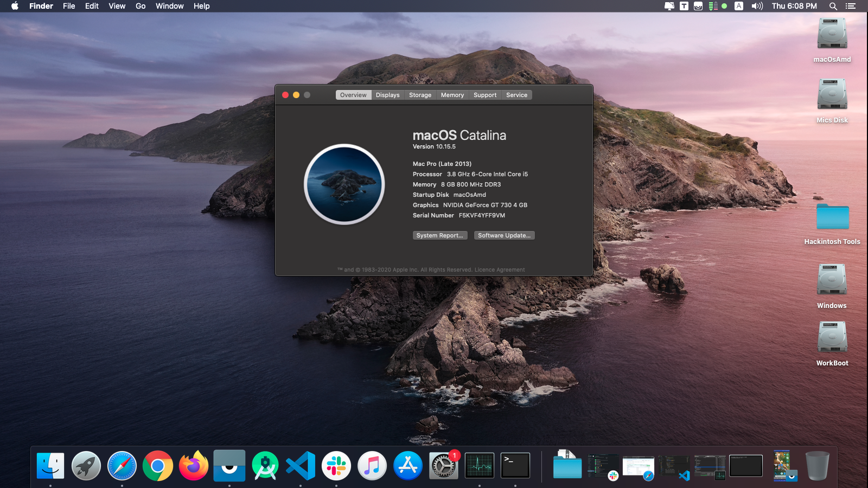Screen dimensions: 868x488
Task: Click the display mirroring menu bar icon
Action: [x=669, y=6]
